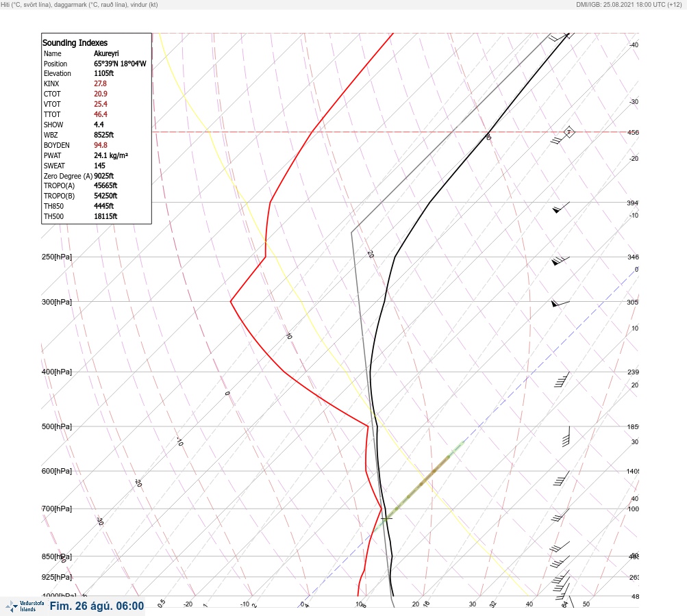Click the WBZ value 8525ft
The width and height of the screenshot is (687, 616).
point(104,135)
